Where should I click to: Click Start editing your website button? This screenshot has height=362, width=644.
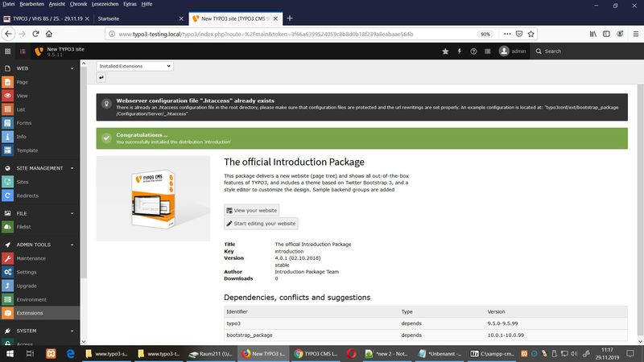tap(261, 224)
